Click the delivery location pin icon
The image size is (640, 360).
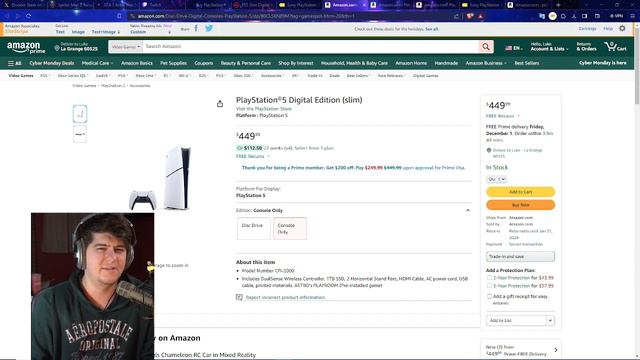pos(57,48)
